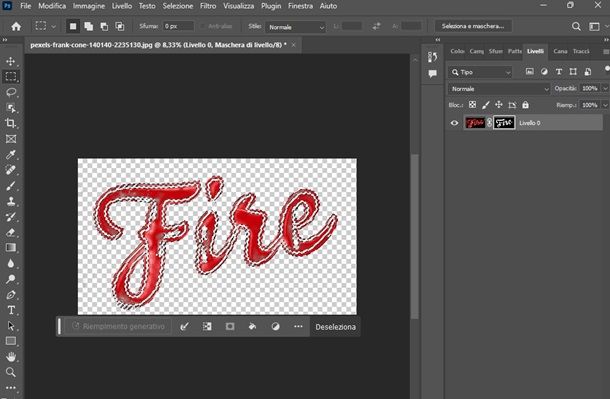This screenshot has height=399, width=610.
Task: Select the Rectangular Marquee tool
Action: (x=11, y=76)
